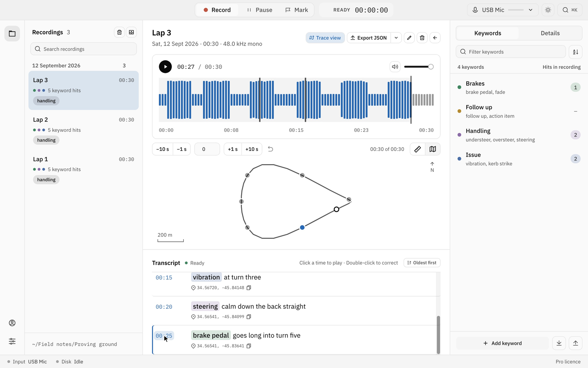Adjust the playback volume slider
Screen dimensions: 588x368
tap(419, 67)
